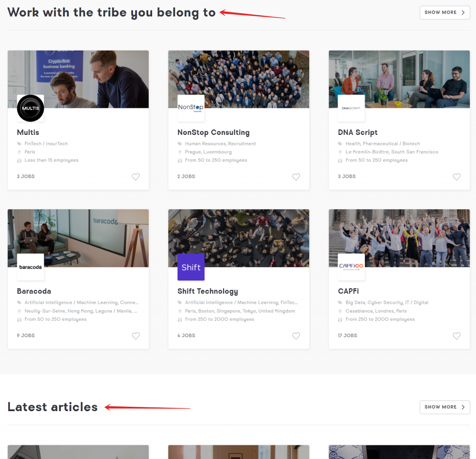Screen dimensions: 476x459
Task: Click employees icon on NonStop Consulting card
Action: 180,160
